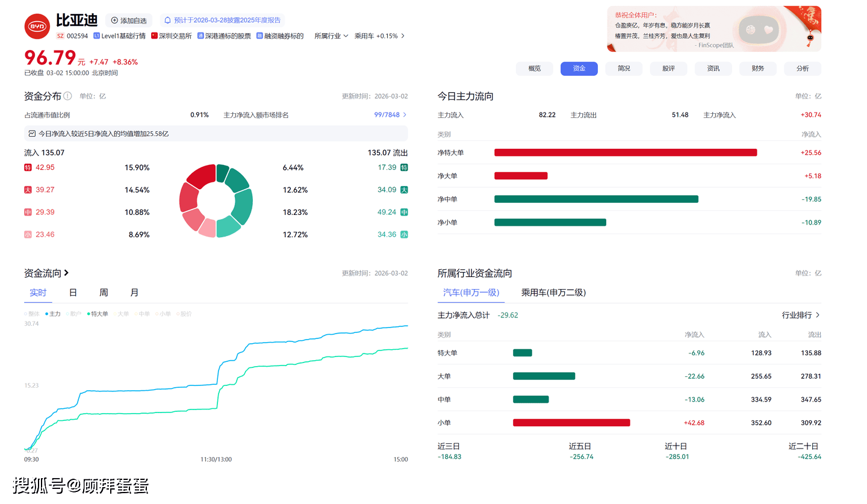This screenshot has height=504, width=867.
Task: Click the 添加自选 plus button
Action: tap(115, 20)
